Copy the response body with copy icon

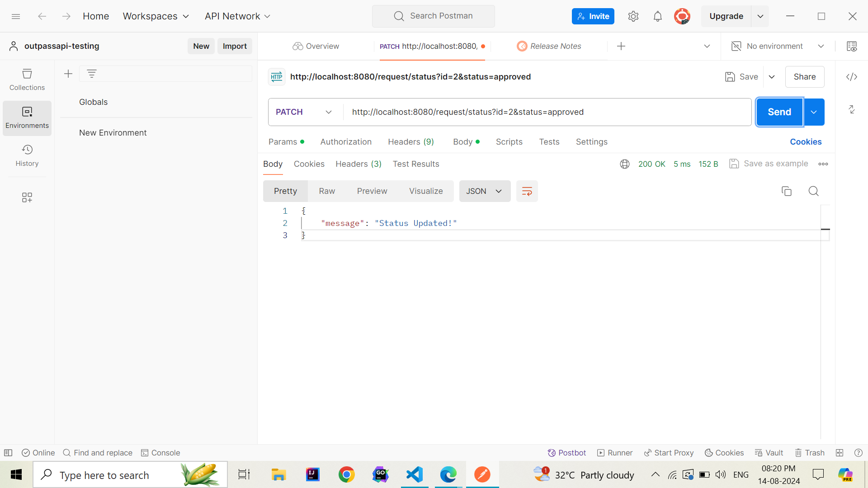[787, 191]
